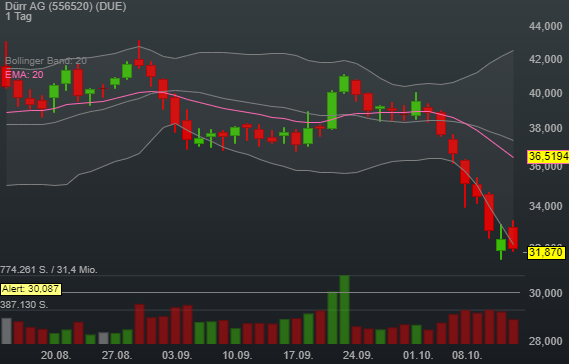Click the '1 Tag' timeframe label
Screen dimensions: 569x364
coord(19,17)
